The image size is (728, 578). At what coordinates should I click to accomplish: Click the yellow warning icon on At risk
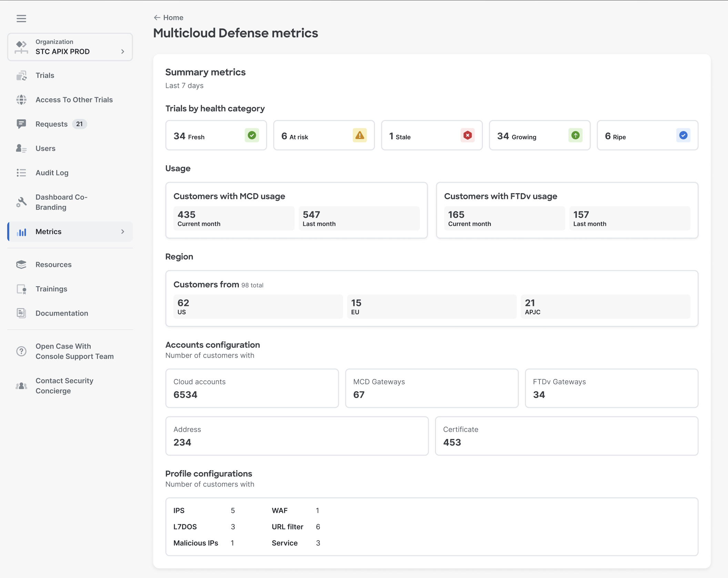coord(360,135)
